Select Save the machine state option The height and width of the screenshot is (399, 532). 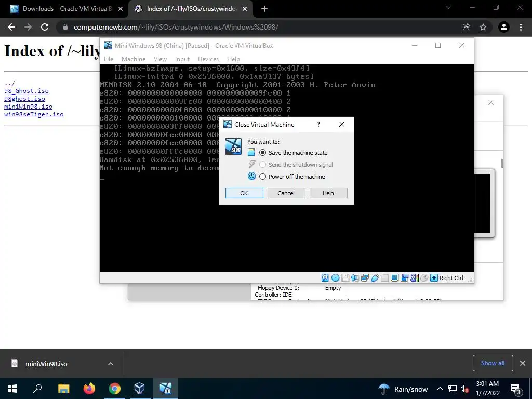coord(294,153)
